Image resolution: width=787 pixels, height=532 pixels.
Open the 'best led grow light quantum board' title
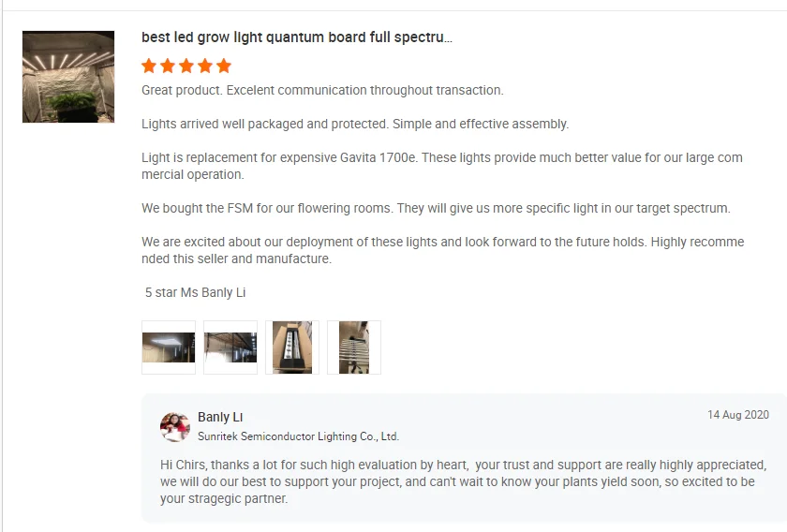(296, 37)
